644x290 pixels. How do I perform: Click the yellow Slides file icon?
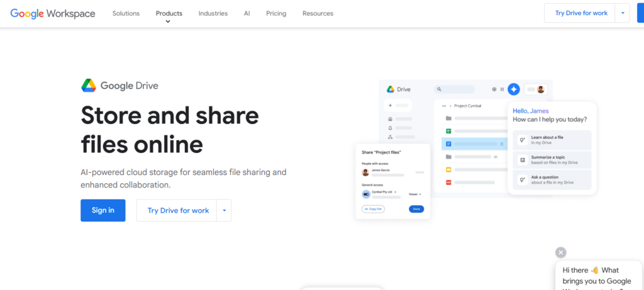point(448,169)
